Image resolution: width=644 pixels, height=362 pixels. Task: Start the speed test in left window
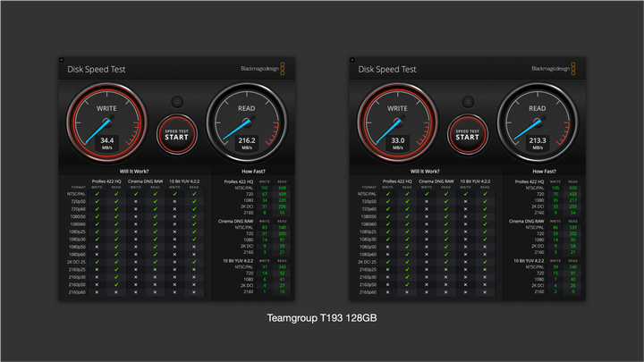tap(176, 134)
